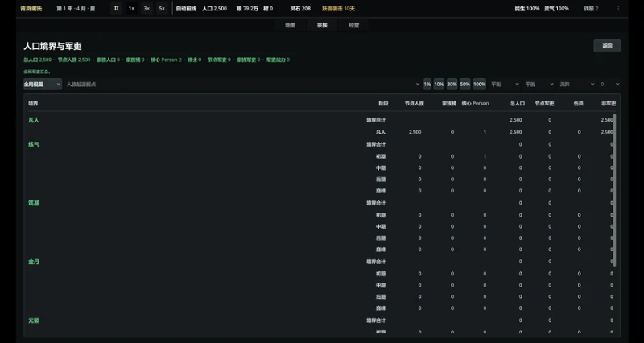Select the 1% ratio button
The height and width of the screenshot is (343, 644).
(x=427, y=84)
